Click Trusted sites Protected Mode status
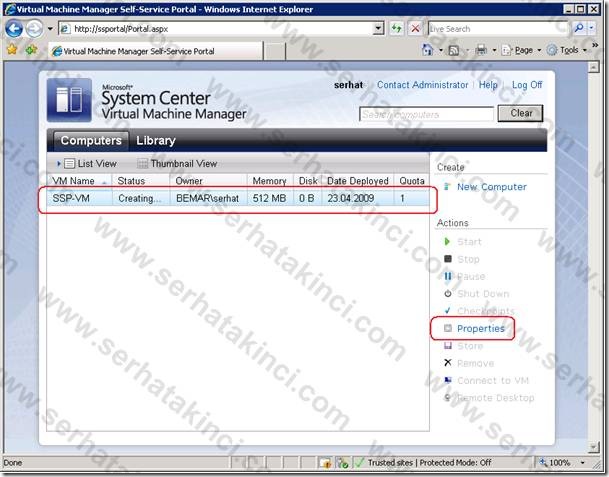Image resolution: width=609 pixels, height=477 pixels. [430, 462]
